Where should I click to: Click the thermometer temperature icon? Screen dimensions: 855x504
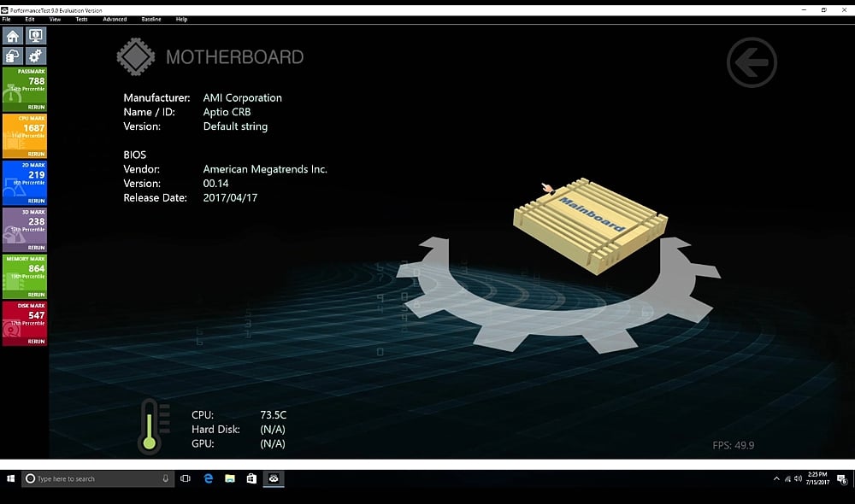coord(153,426)
